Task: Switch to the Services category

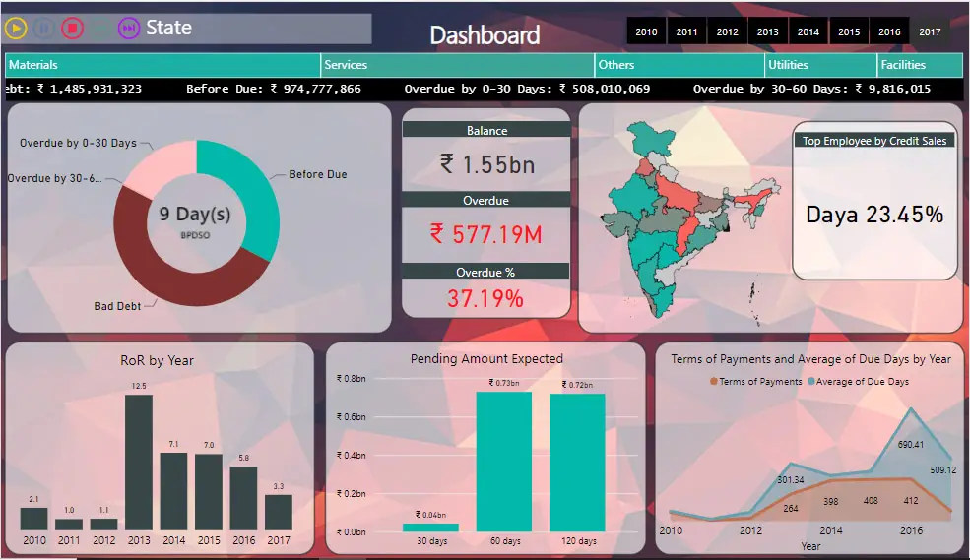Action: [457, 65]
